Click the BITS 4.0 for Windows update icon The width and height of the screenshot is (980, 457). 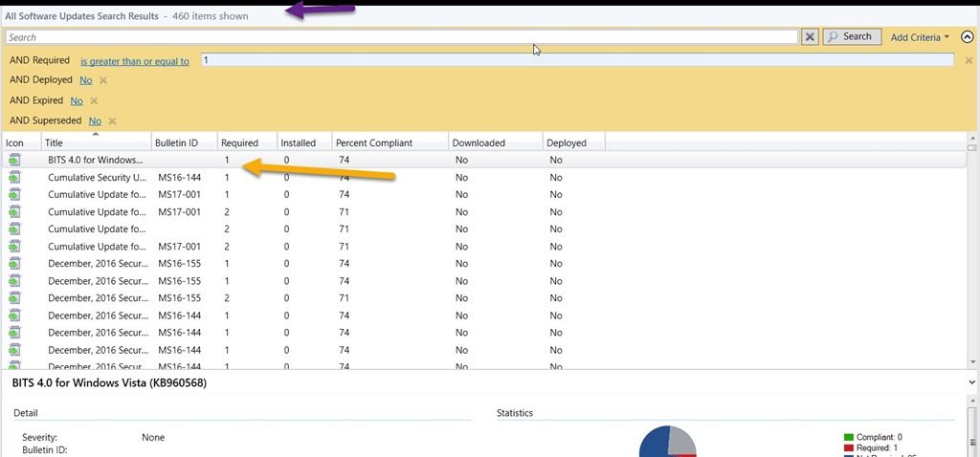click(x=14, y=160)
